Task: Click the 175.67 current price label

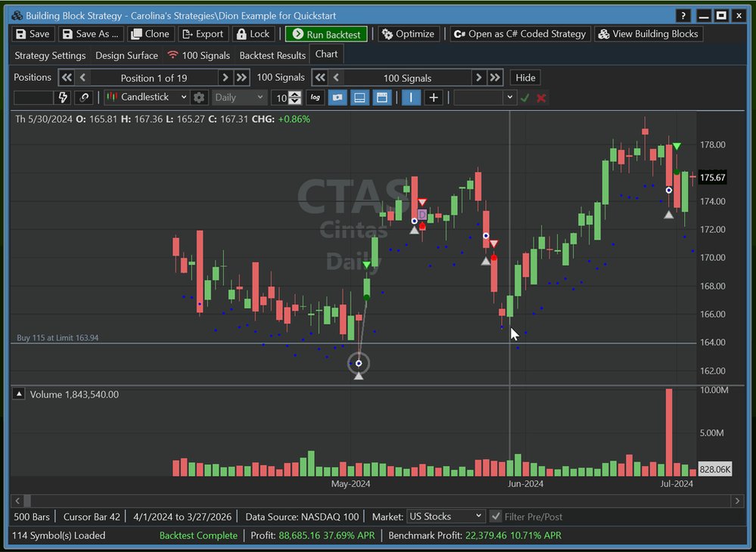Action: click(712, 177)
